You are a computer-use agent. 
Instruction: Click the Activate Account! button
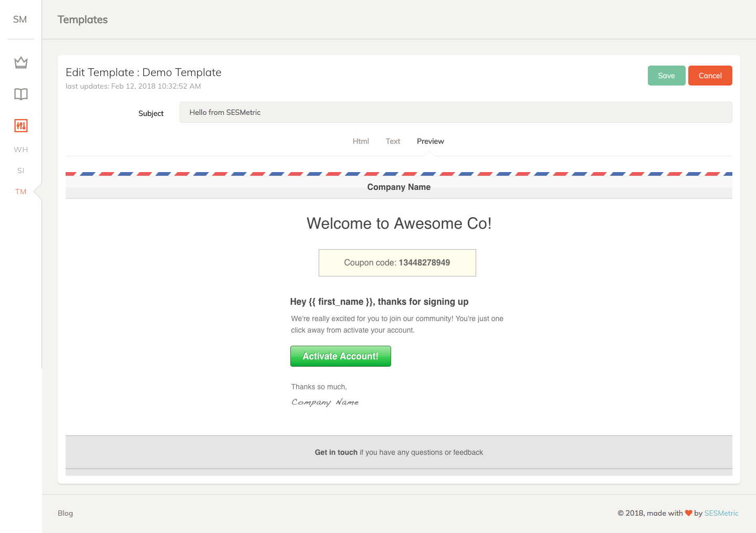[341, 356]
